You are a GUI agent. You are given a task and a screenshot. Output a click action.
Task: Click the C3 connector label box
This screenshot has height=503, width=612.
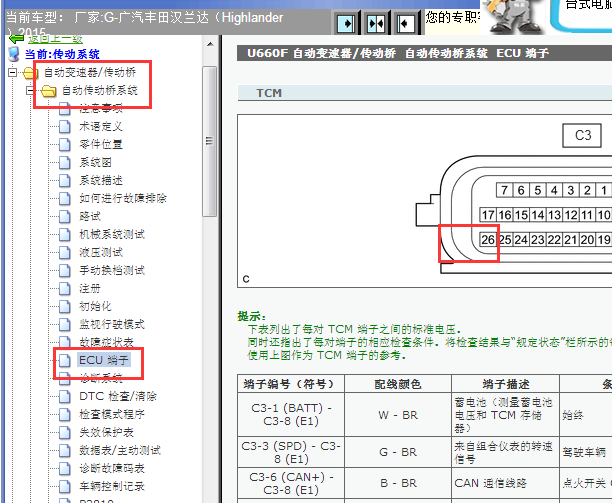point(582,135)
